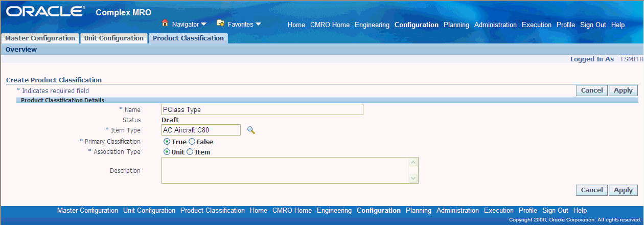Select the Product Classification tab
Screen dimensions: 644x225
coord(188,38)
